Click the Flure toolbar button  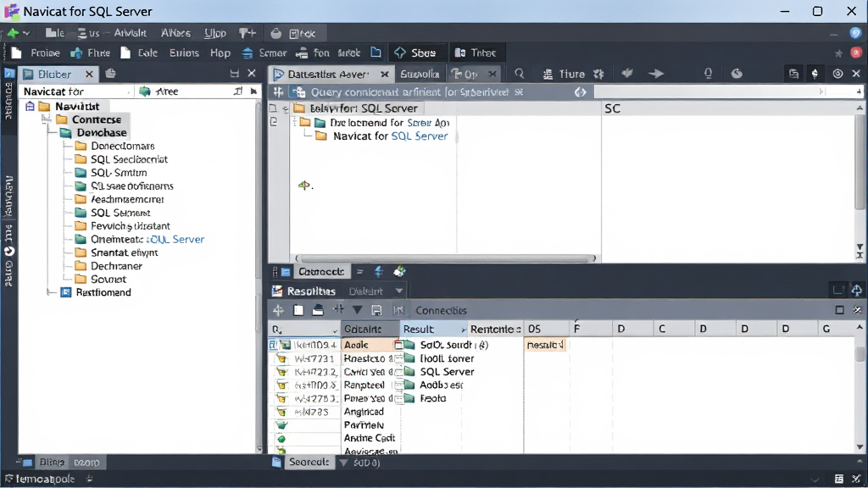tap(90, 53)
